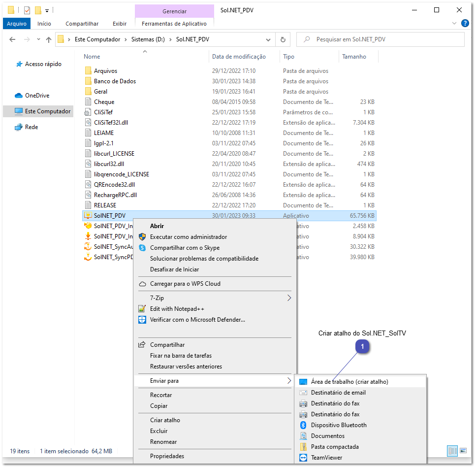Open Explorer help with the question mark
The image size is (476, 468).
click(464, 23)
